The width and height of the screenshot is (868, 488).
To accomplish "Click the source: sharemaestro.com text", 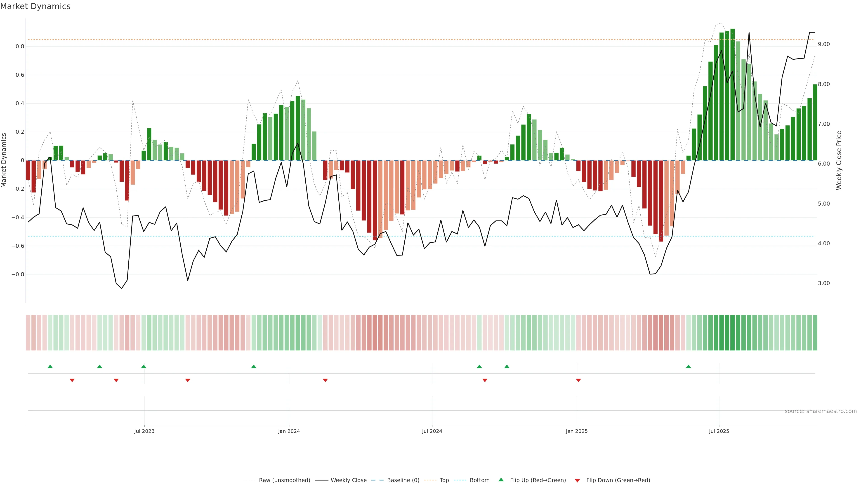I will pyautogui.click(x=821, y=411).
